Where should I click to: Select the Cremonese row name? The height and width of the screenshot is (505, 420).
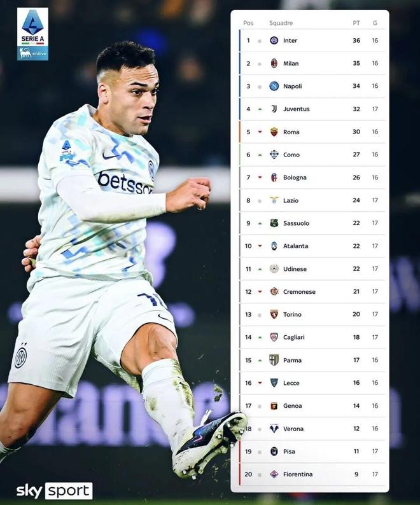[x=299, y=292]
